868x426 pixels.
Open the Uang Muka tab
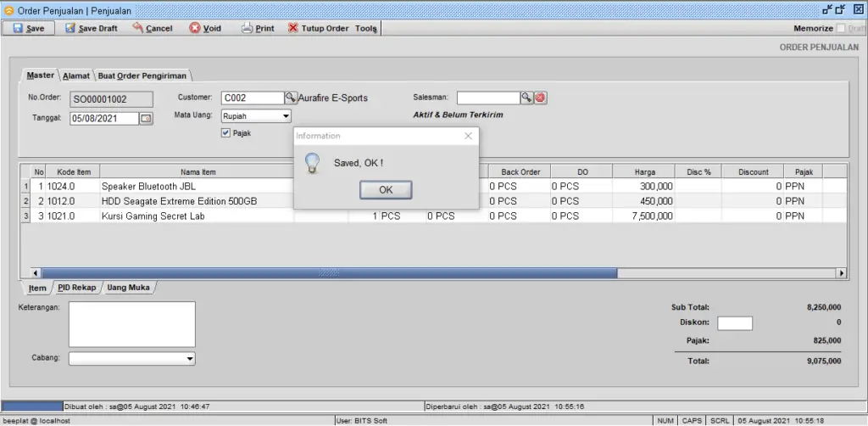(x=128, y=288)
